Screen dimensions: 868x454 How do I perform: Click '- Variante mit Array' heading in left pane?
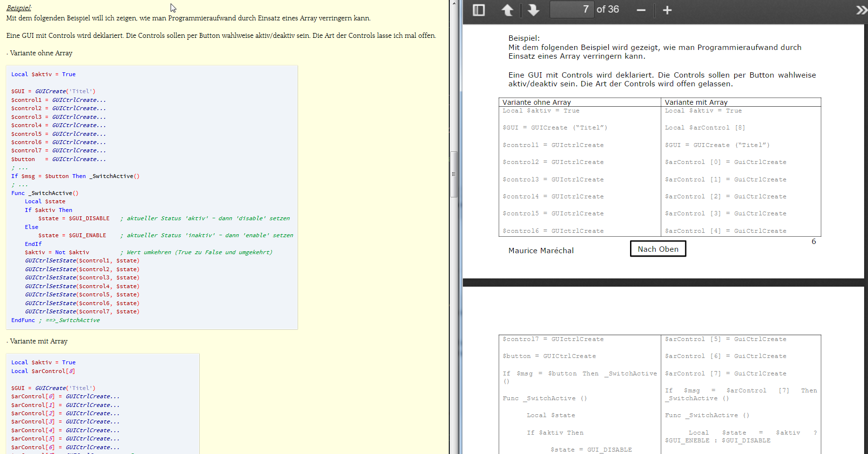pos(37,341)
